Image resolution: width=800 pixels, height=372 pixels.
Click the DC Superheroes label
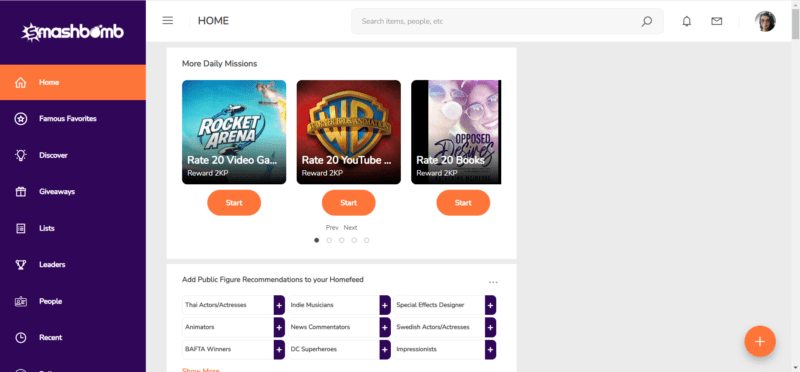click(314, 350)
